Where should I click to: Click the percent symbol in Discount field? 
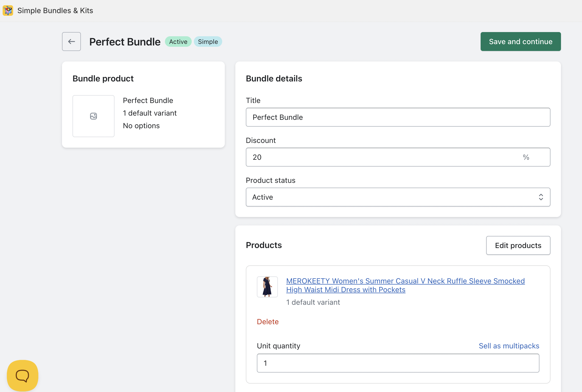(x=526, y=157)
